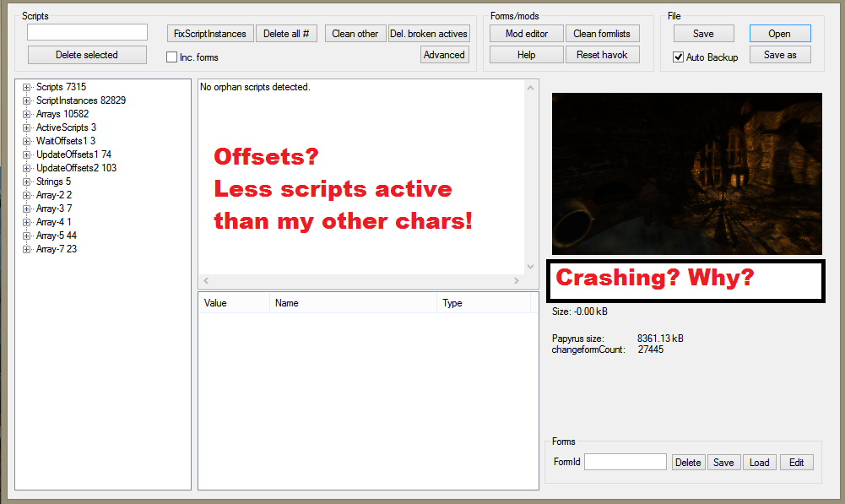The width and height of the screenshot is (845, 504).
Task: Click the Clean formlists button
Action: point(602,34)
